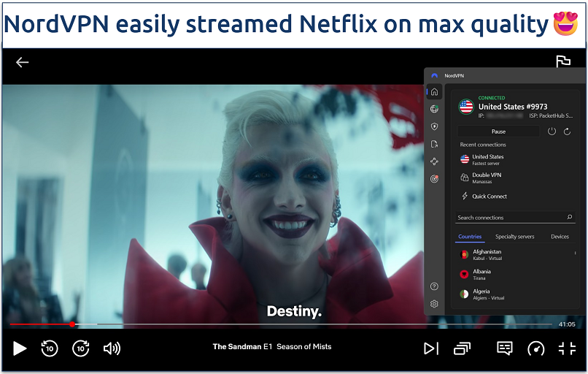Report a problem using the flag icon
Image resolution: width=588 pixels, height=374 pixels.
pos(562,62)
